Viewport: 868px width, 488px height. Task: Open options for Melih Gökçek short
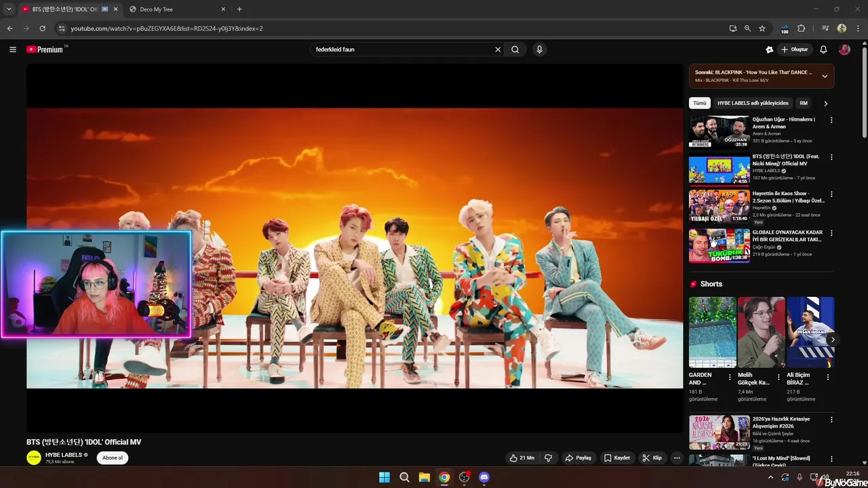click(778, 378)
